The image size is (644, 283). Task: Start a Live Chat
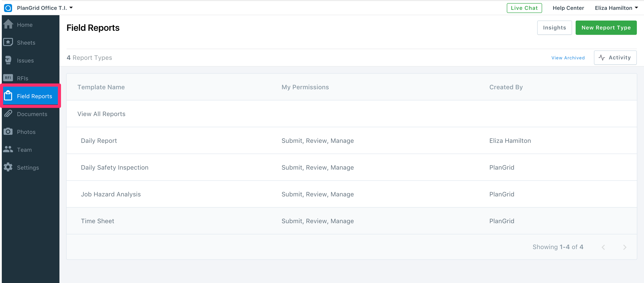click(524, 8)
